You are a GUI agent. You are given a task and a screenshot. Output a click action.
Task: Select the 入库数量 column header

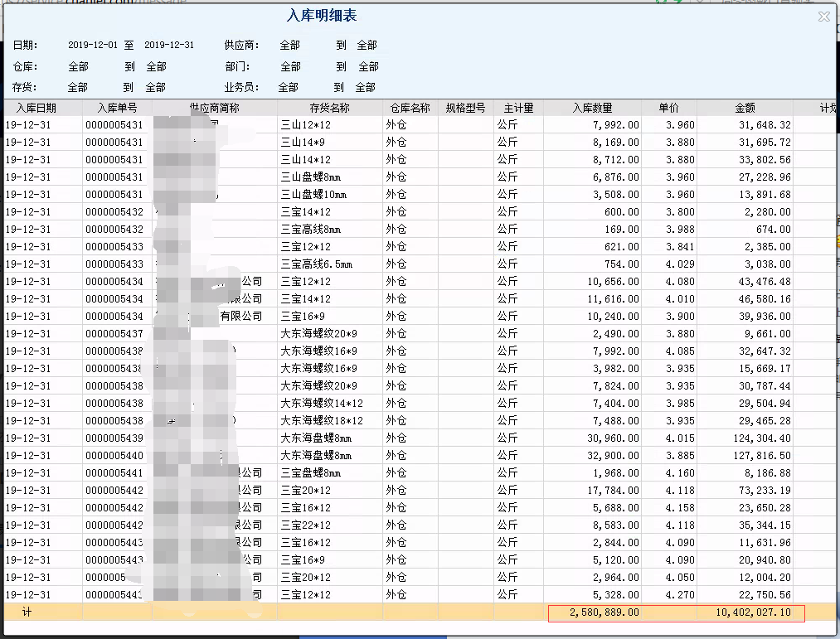tap(592, 109)
